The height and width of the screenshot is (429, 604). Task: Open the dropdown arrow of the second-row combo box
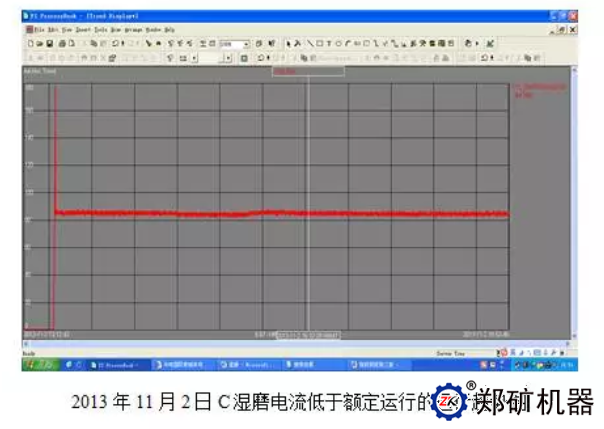(x=228, y=58)
